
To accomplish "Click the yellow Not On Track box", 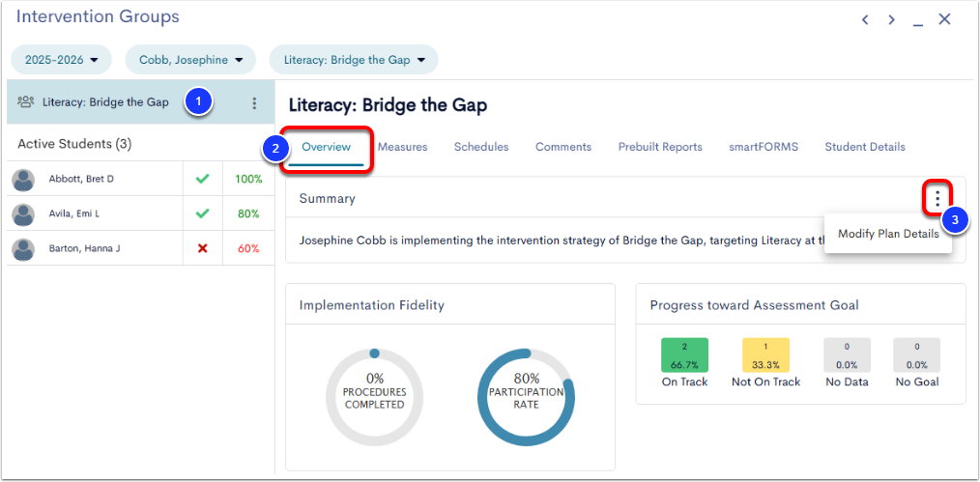I will coord(765,355).
